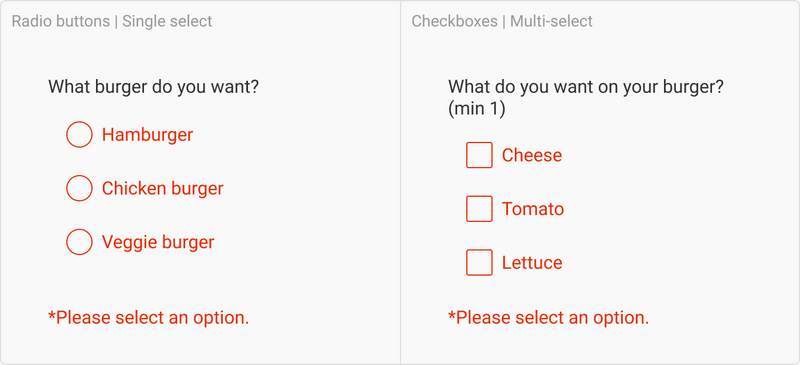Click the Lettuce text label

pyautogui.click(x=532, y=262)
